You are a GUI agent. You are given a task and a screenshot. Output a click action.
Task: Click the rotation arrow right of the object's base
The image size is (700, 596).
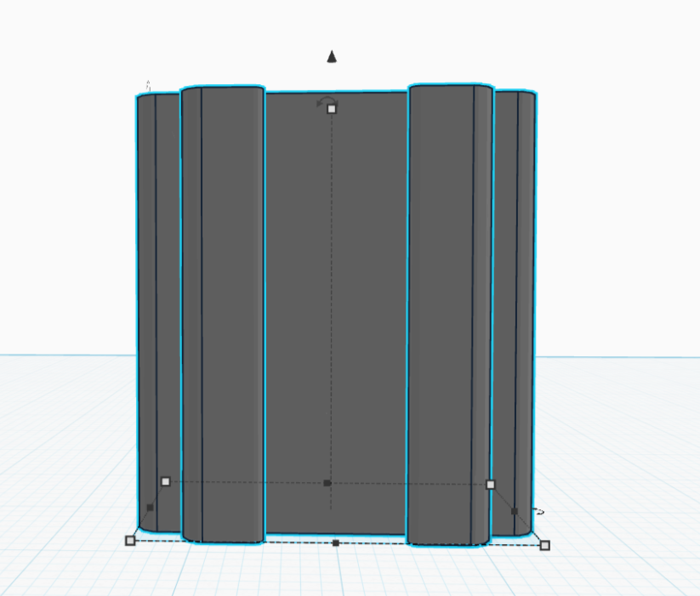pos(539,512)
